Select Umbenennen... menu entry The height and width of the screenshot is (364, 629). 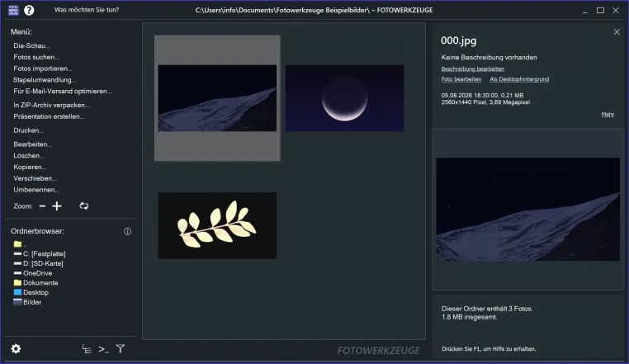pyautogui.click(x=36, y=190)
